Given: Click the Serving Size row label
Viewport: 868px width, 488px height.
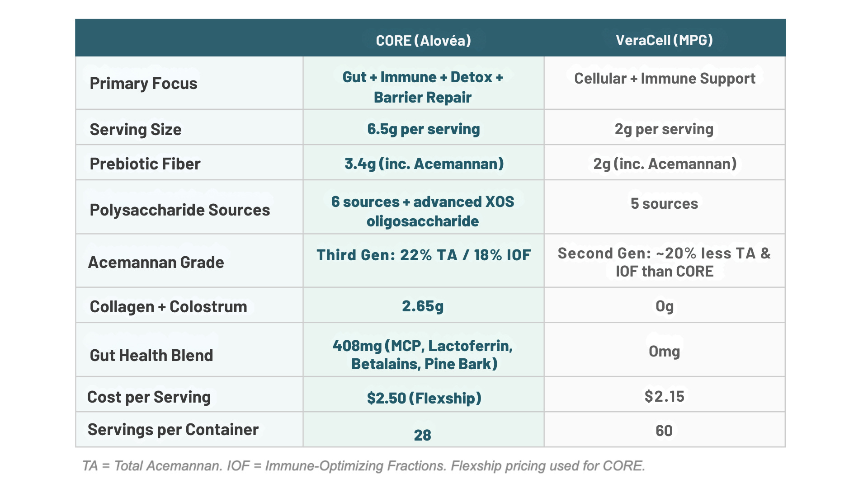Looking at the screenshot, I should click(136, 130).
